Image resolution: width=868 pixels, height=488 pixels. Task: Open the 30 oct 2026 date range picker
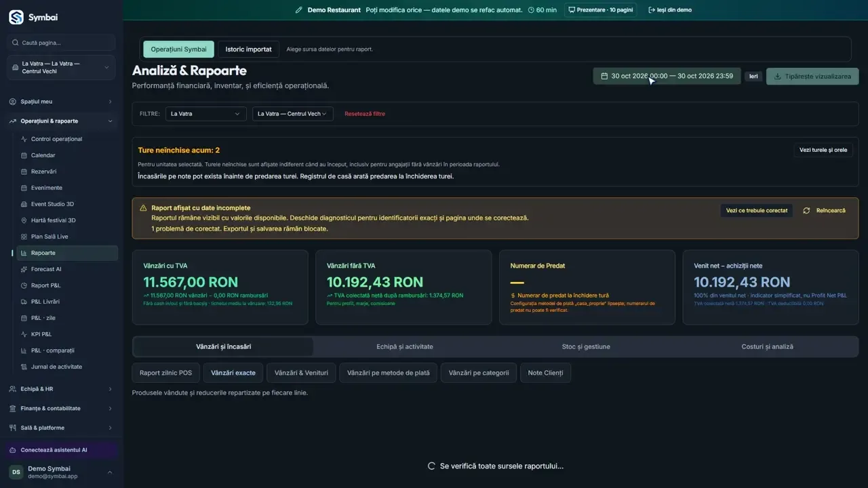pos(667,76)
